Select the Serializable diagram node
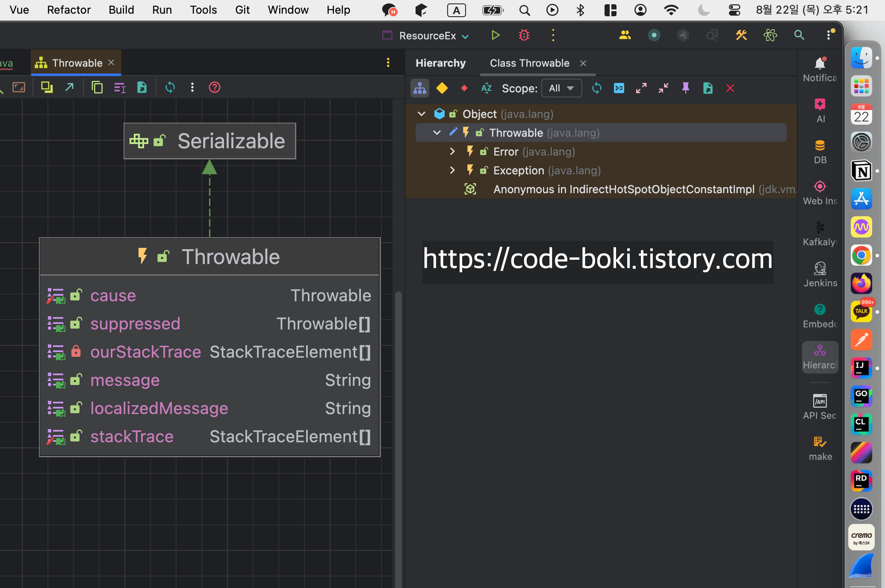 [x=210, y=141]
